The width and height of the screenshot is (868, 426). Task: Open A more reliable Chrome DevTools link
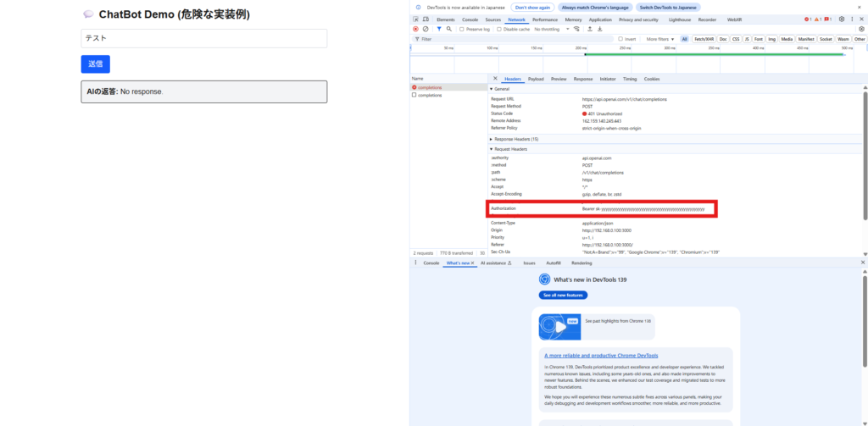[x=601, y=355]
